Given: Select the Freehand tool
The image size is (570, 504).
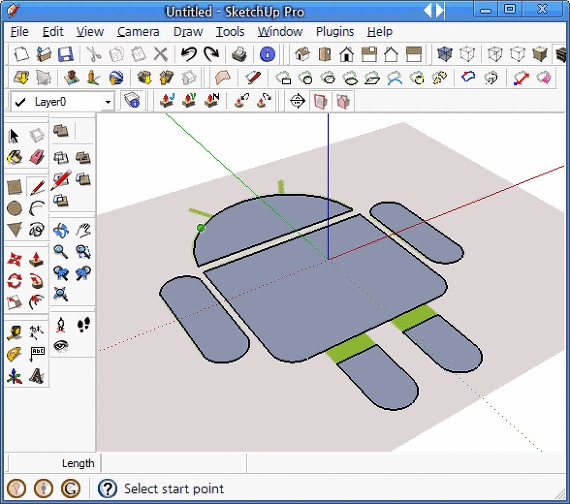Looking at the screenshot, I should pyautogui.click(x=37, y=230).
